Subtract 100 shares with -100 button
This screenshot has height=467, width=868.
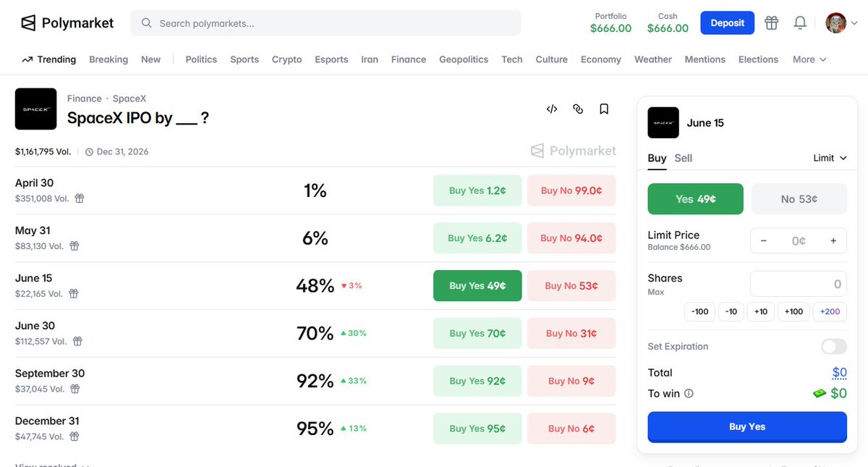pos(699,311)
